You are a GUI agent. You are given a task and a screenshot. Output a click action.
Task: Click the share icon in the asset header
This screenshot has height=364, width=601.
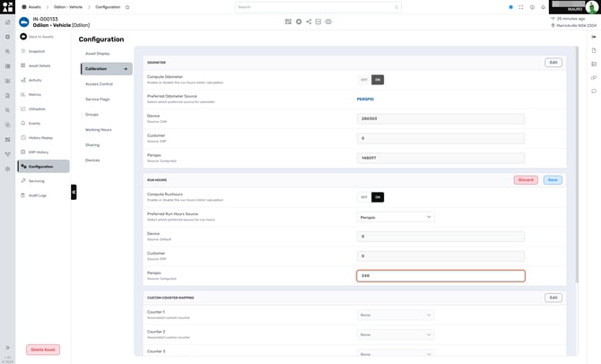click(309, 22)
